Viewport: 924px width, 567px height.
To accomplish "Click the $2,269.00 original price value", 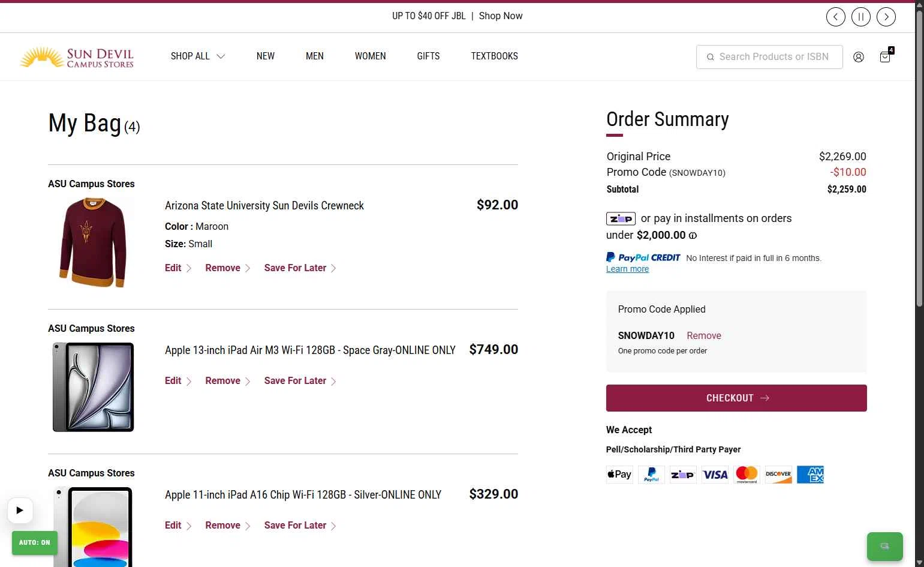I will click(x=842, y=157).
